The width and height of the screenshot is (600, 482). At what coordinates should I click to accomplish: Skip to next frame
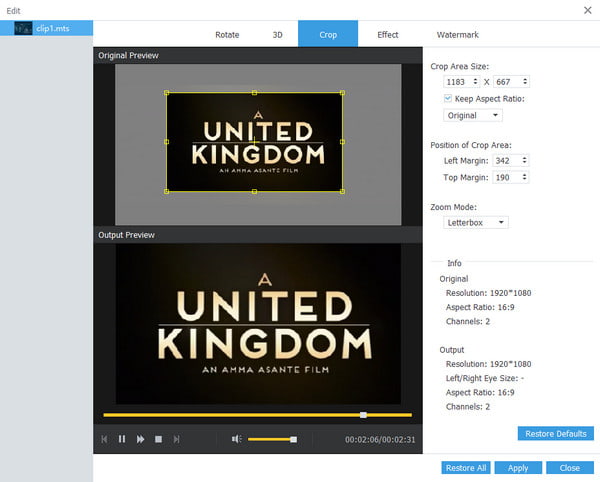pyautogui.click(x=177, y=439)
